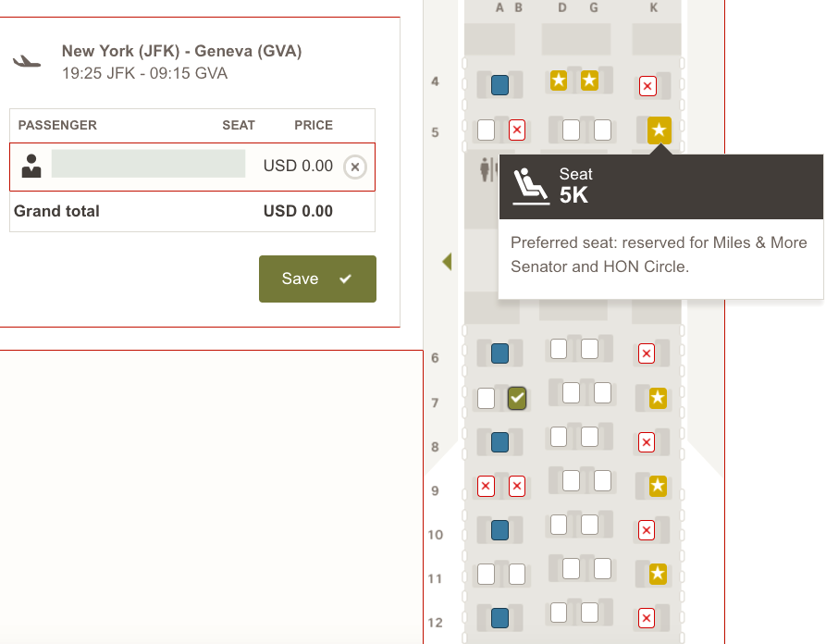Choose preferred star seat 7K
The image size is (826, 644).
[x=658, y=398]
